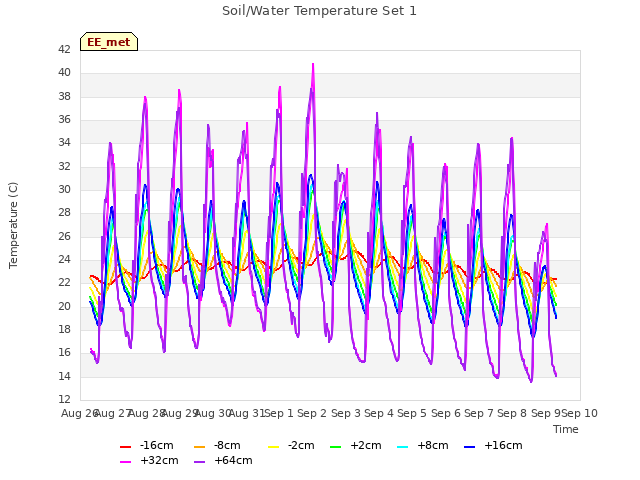This screenshot has height=480, width=640.
Task: Click the 12 y-axis tick label
Action: [x=64, y=399]
